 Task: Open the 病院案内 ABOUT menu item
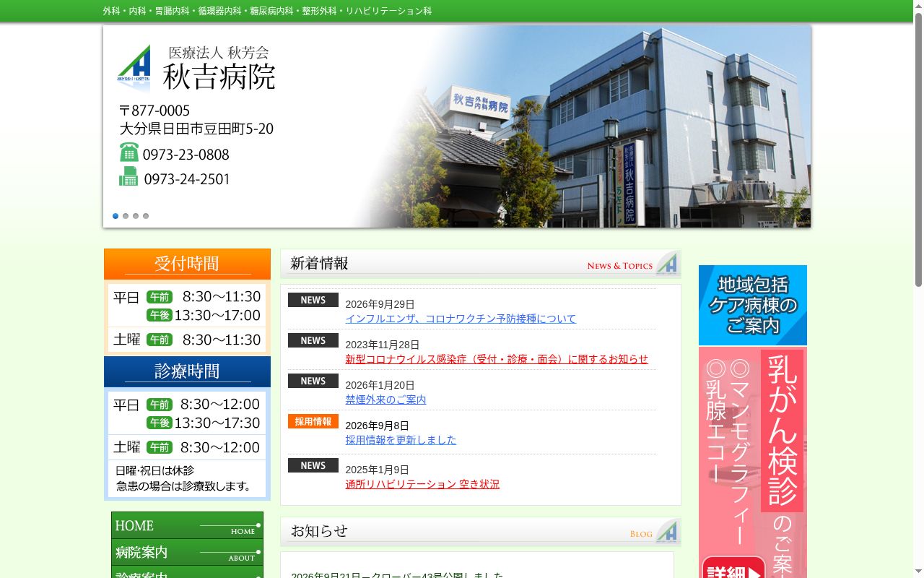[x=187, y=552]
